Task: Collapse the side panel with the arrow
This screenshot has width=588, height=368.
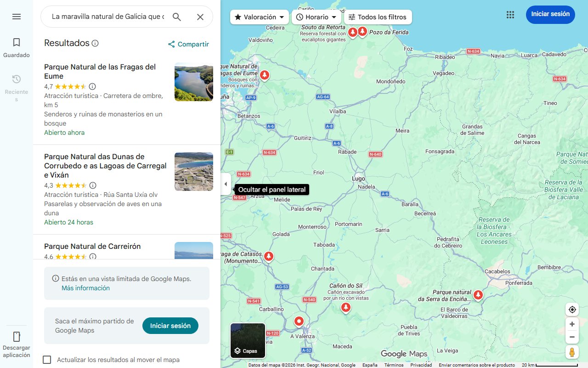Action: 226,184
